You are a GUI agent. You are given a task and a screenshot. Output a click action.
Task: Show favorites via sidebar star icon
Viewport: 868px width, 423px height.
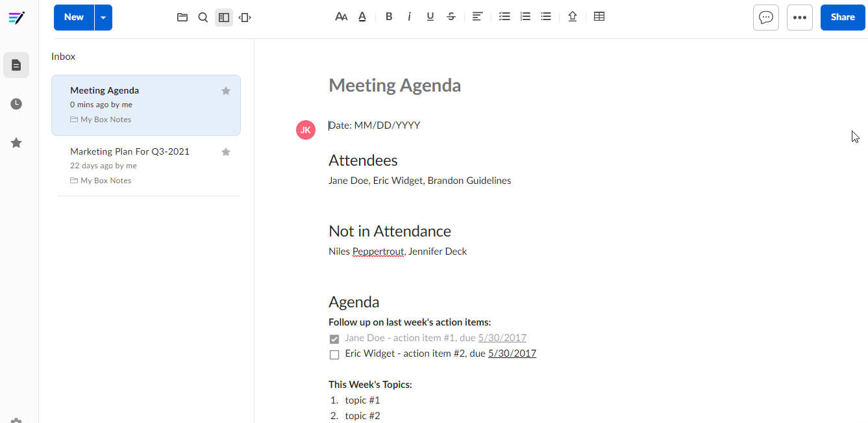click(x=16, y=143)
